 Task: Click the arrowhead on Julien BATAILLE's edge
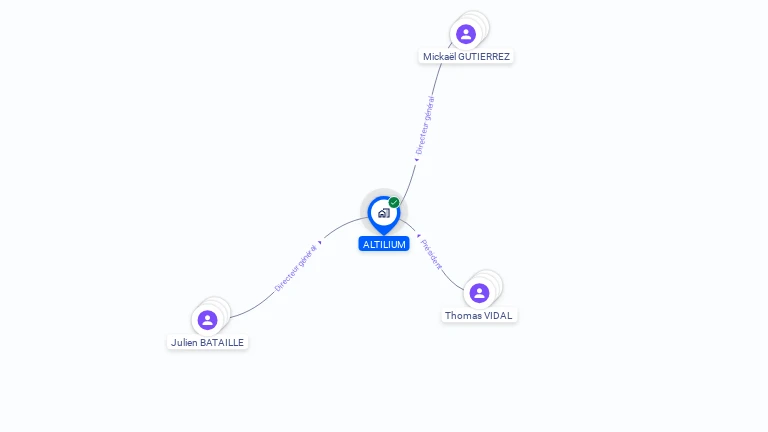tap(320, 242)
